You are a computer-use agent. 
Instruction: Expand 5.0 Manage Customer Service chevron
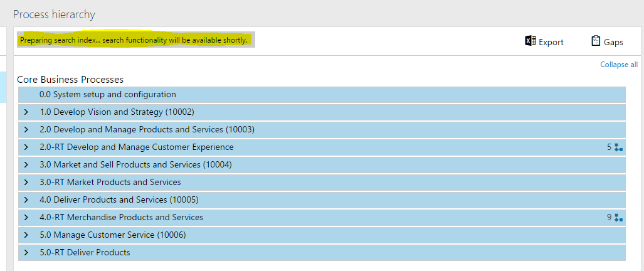point(26,235)
